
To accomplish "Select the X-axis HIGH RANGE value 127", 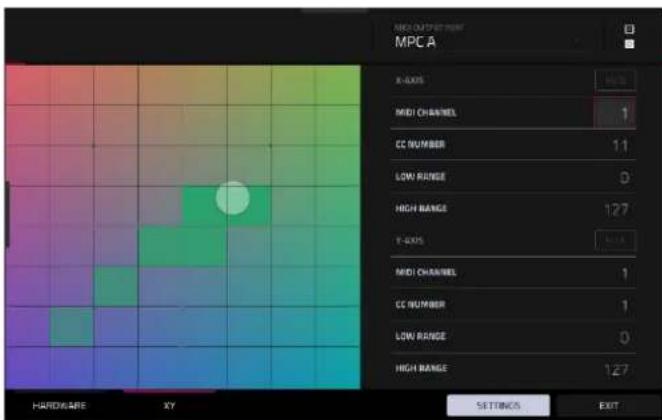I will [617, 209].
